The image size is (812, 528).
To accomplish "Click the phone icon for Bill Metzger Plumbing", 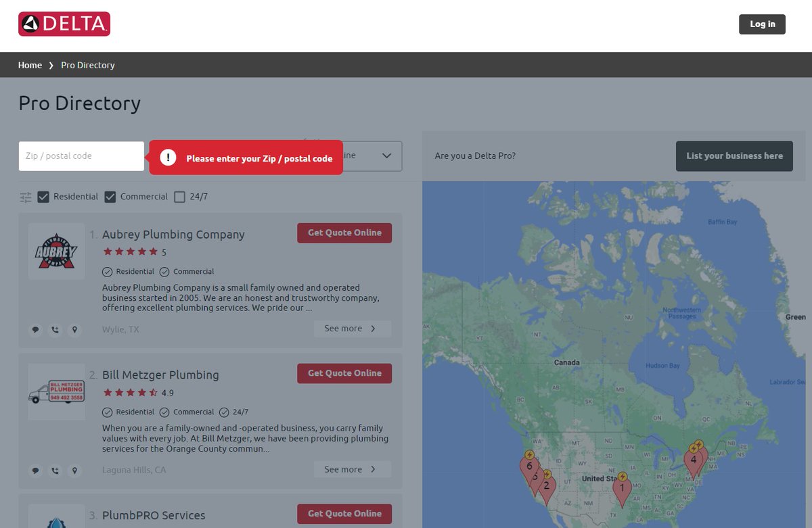I will [55, 471].
